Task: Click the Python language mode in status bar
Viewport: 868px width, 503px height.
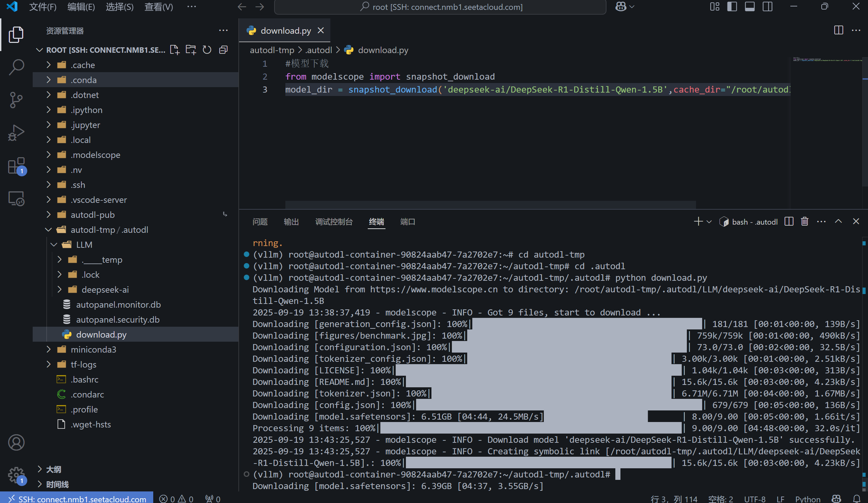Action: (x=807, y=499)
